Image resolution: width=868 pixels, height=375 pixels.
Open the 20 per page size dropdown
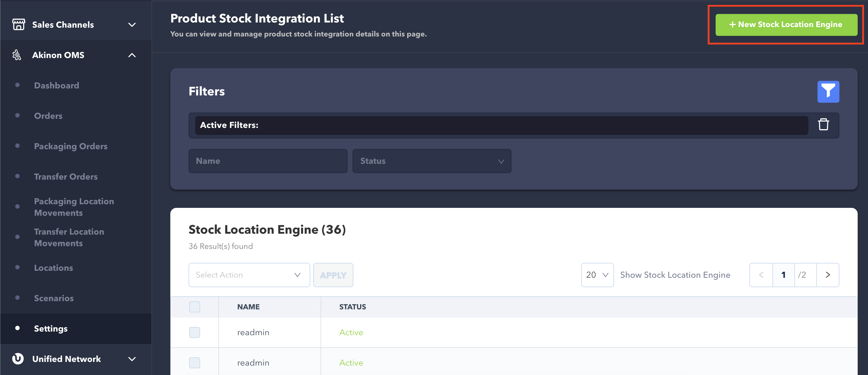point(597,275)
